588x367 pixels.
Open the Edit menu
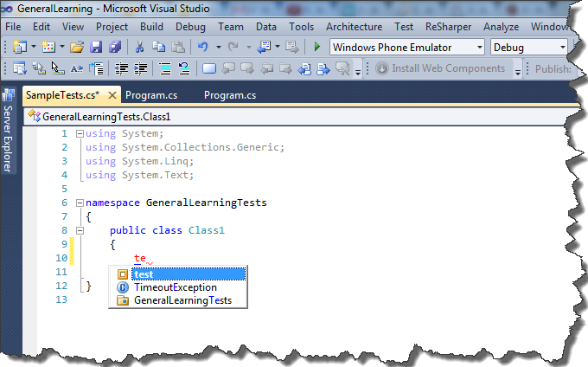pos(42,27)
